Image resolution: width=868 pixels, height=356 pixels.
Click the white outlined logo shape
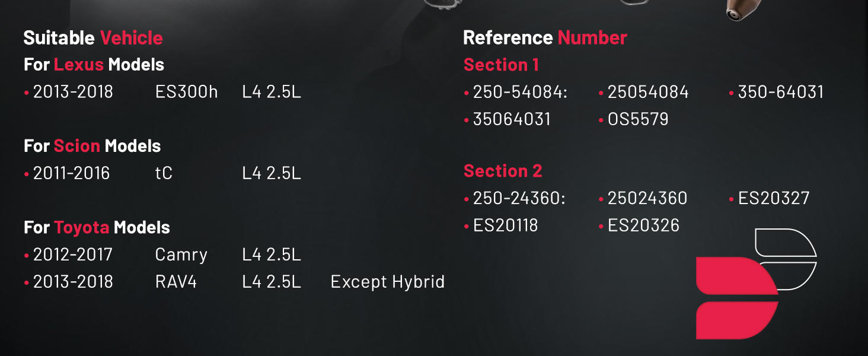tap(787, 259)
